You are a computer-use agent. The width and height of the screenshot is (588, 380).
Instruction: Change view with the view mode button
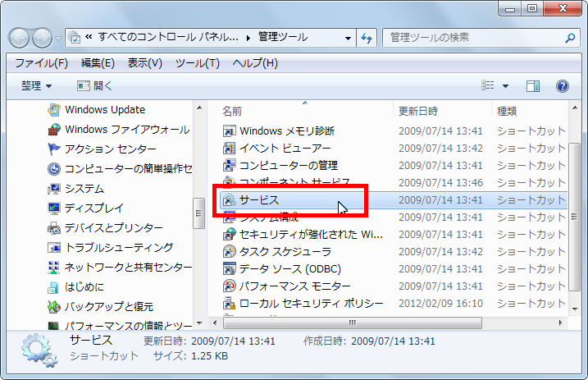point(488,86)
